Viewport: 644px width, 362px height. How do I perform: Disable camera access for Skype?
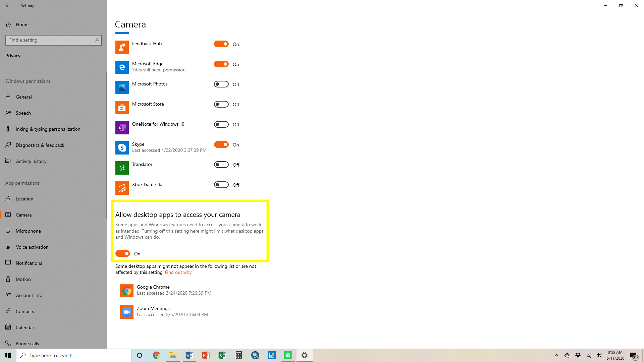pos(221,144)
